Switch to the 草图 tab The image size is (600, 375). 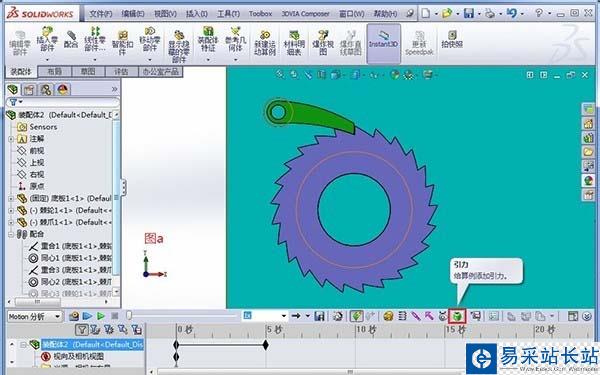click(x=88, y=72)
